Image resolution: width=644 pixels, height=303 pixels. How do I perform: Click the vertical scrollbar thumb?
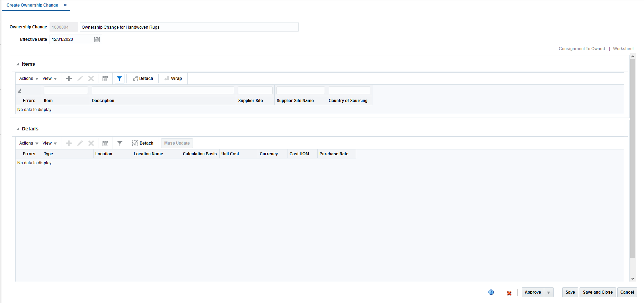633,158
